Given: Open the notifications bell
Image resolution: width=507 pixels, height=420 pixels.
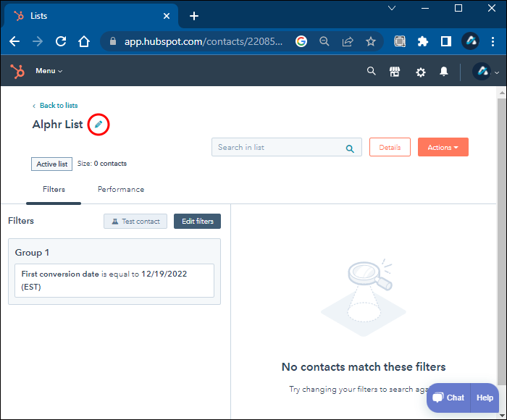Looking at the screenshot, I should pyautogui.click(x=443, y=71).
